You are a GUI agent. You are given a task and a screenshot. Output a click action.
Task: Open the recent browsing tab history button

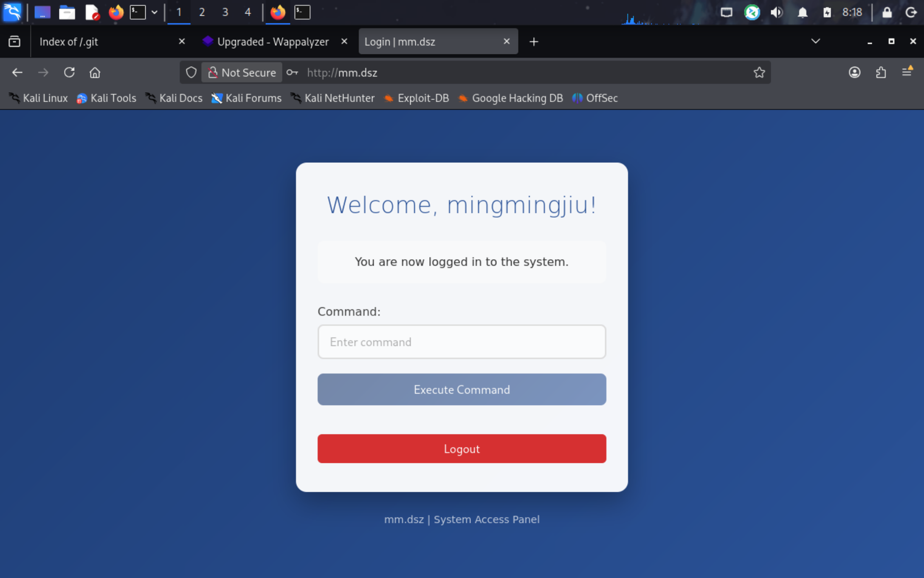tap(14, 41)
